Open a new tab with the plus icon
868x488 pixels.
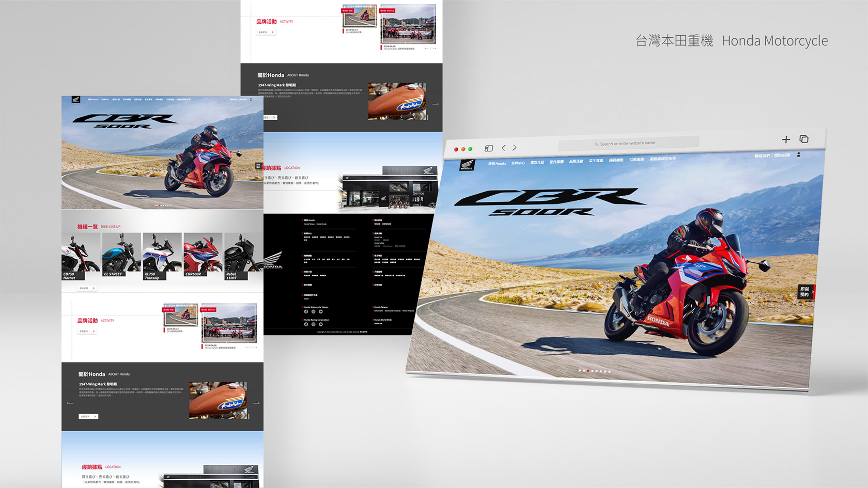(786, 139)
